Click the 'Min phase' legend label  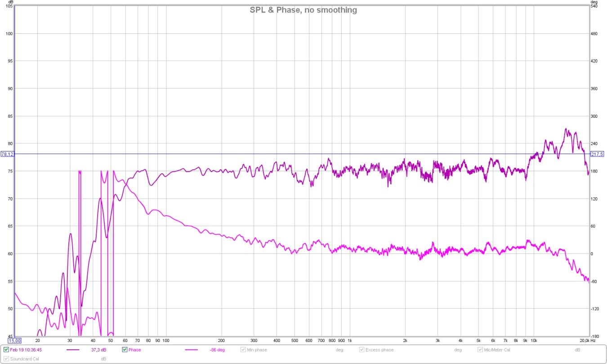pos(257,350)
